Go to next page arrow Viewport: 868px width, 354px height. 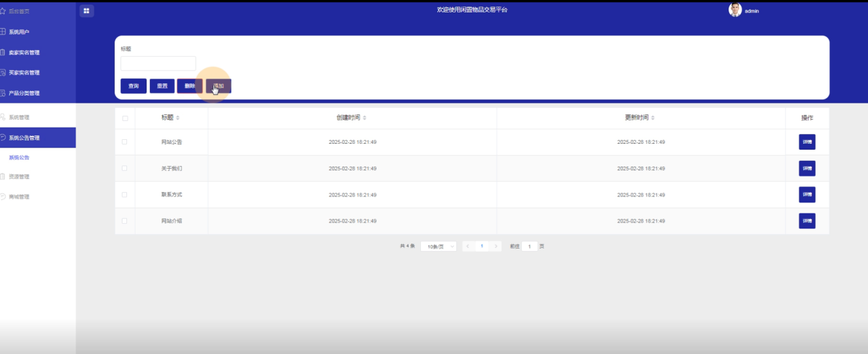click(x=496, y=247)
